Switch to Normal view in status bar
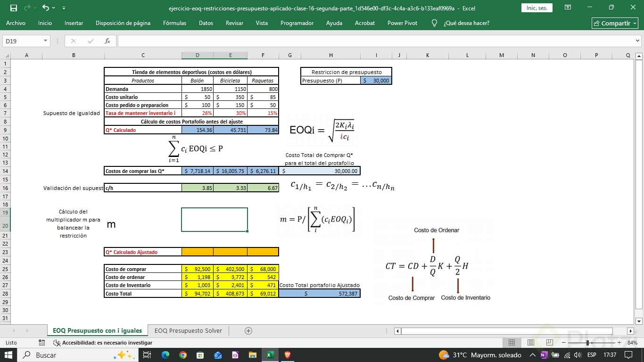Screen dimensions: 644x362 point(512,343)
